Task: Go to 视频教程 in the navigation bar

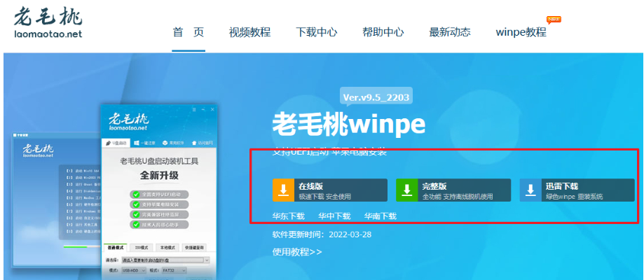Action: tap(249, 32)
